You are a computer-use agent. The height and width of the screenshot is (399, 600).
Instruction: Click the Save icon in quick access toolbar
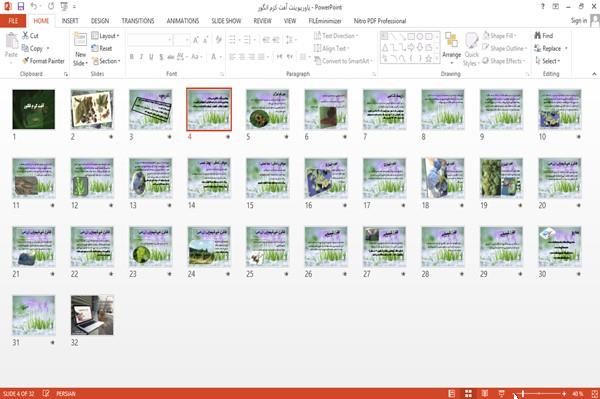(x=21, y=7)
